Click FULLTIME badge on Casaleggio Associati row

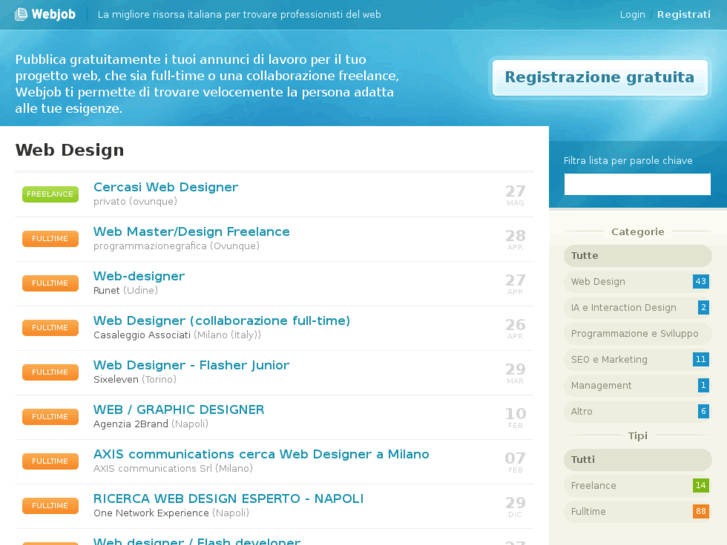pyautogui.click(x=50, y=327)
